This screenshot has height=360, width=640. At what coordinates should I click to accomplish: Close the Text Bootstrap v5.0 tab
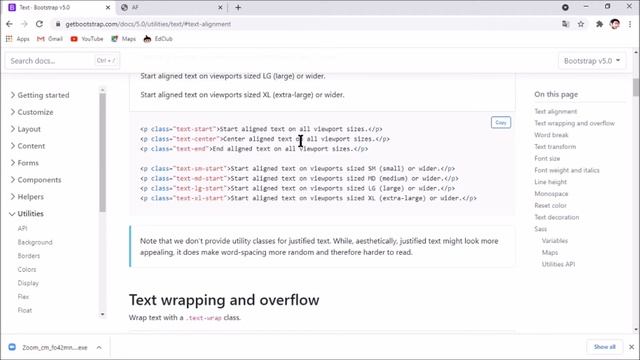point(108,7)
